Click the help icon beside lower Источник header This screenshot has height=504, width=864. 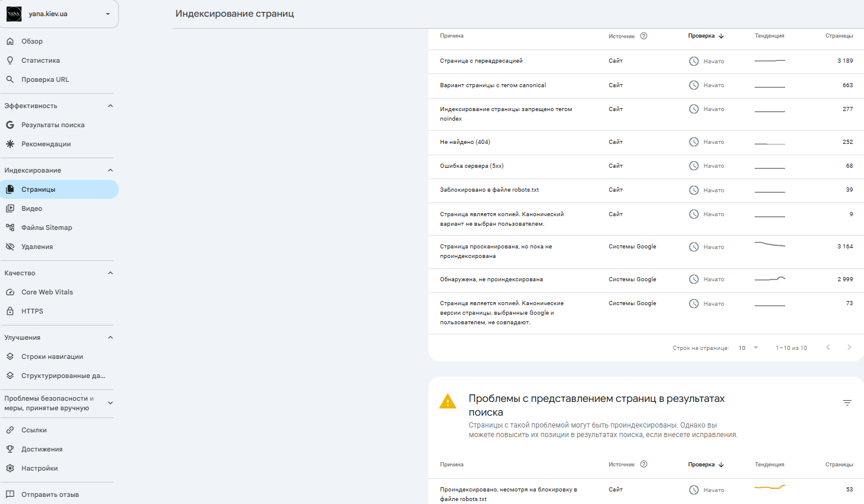[x=644, y=464]
